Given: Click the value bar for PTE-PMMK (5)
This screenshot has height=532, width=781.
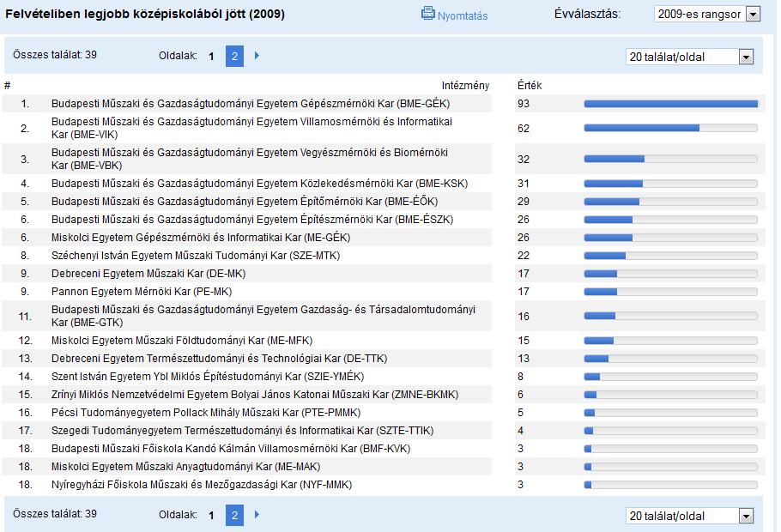Looking at the screenshot, I should point(671,413).
